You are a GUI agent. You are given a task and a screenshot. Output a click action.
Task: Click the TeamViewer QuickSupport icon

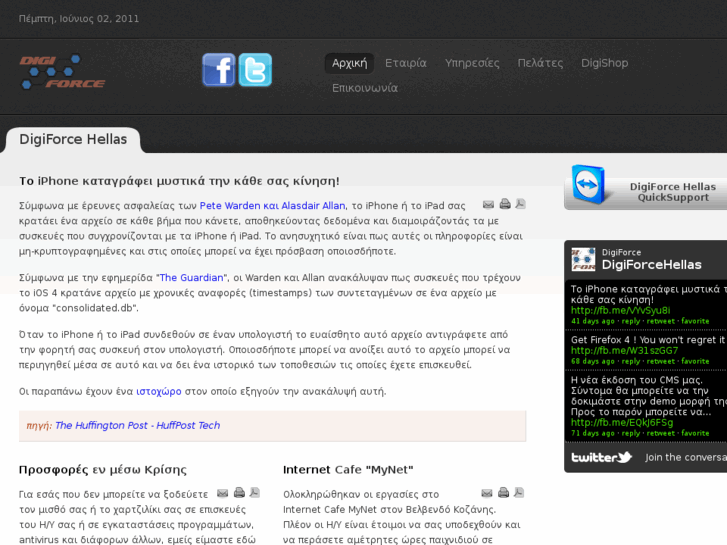click(588, 185)
